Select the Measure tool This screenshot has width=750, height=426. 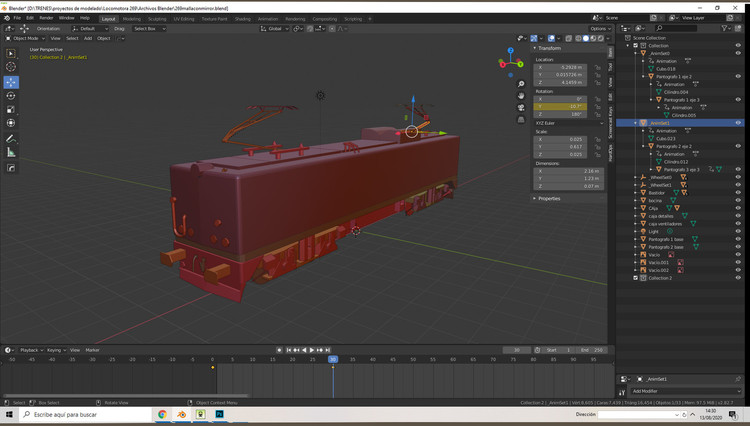(x=11, y=153)
